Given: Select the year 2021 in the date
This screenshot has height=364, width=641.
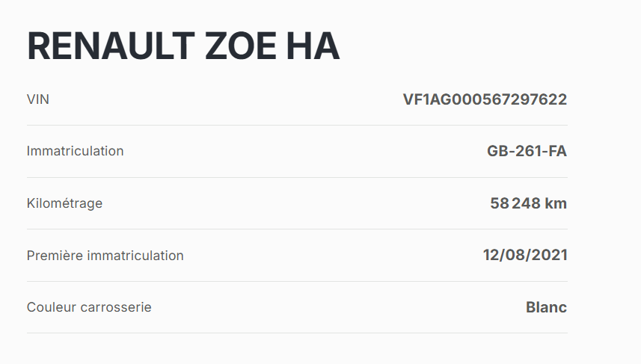Looking at the screenshot, I should tap(550, 256).
